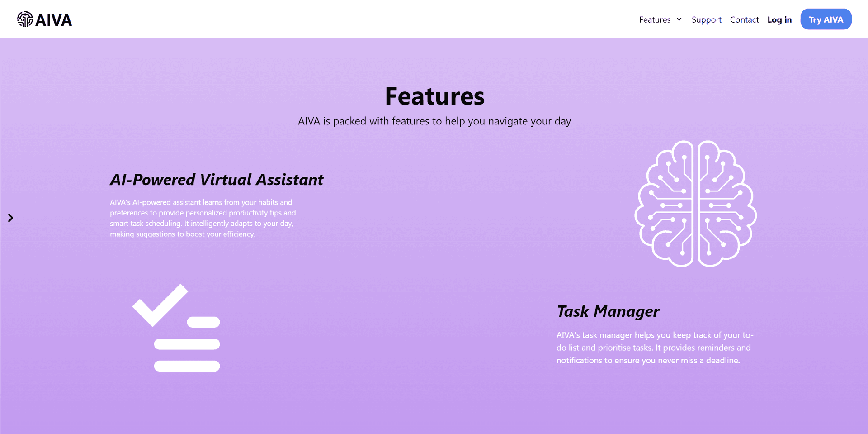Click the Log in link
Screen dimensions: 868x434
(779, 19)
